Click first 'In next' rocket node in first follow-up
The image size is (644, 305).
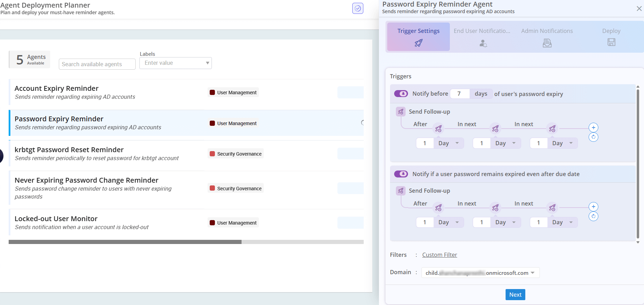(x=495, y=129)
